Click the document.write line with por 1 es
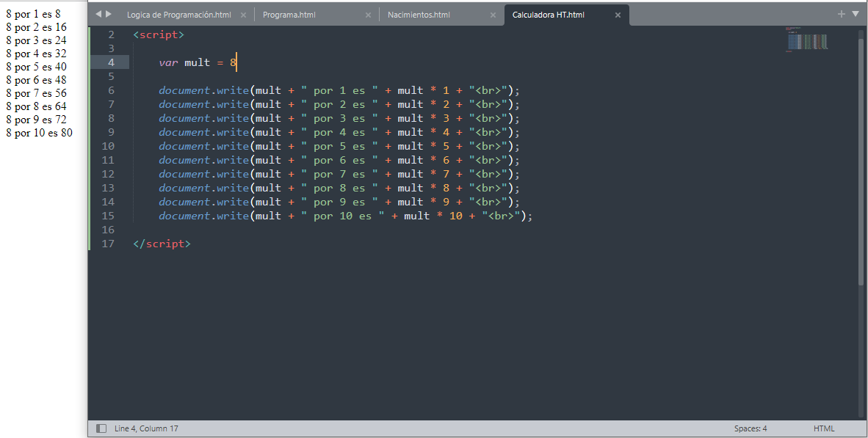 (x=339, y=90)
